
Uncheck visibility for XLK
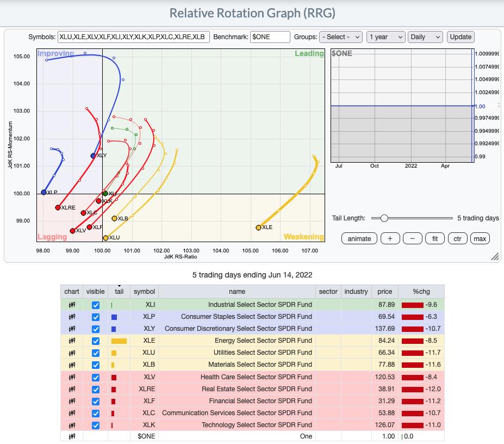click(96, 425)
